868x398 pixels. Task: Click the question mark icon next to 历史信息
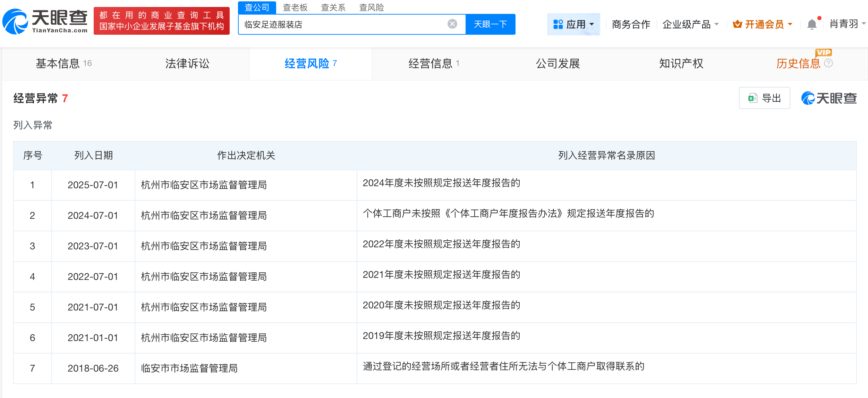click(x=828, y=64)
